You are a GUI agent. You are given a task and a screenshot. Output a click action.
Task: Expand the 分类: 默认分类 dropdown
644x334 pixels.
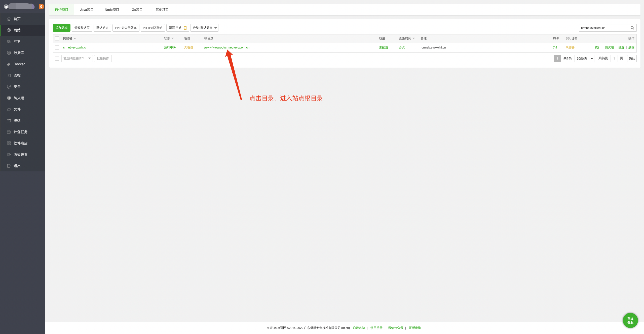[204, 28]
